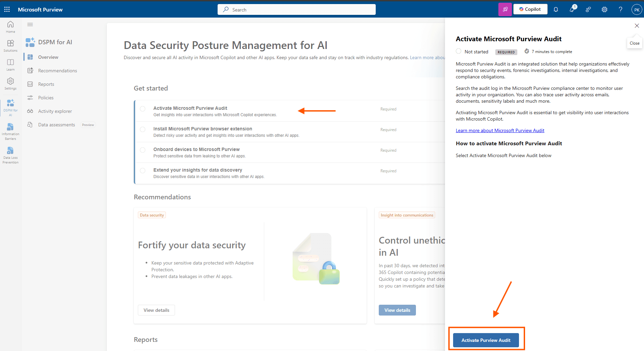The width and height of the screenshot is (644, 351).
Task: Click the Data security tag
Action: point(152,215)
